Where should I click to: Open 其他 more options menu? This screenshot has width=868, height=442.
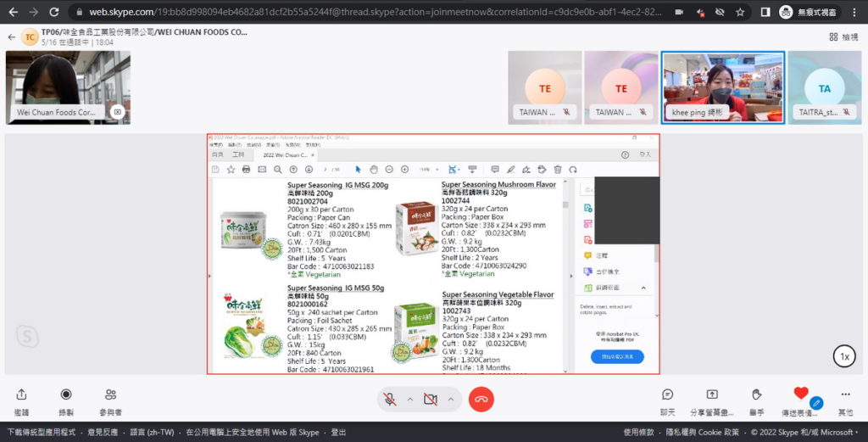(845, 401)
